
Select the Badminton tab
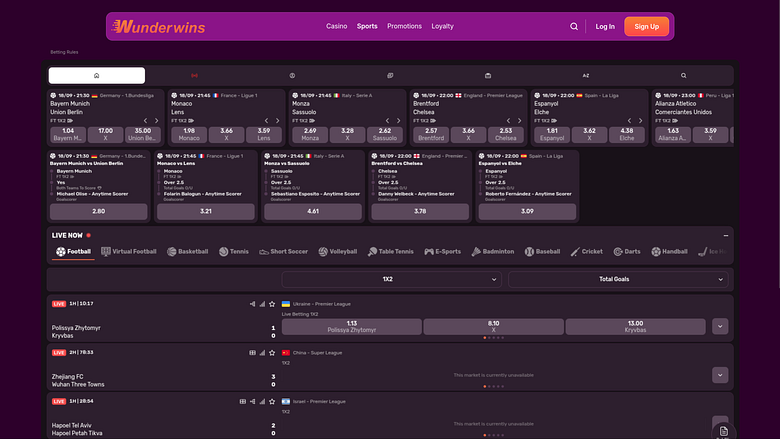pyautogui.click(x=492, y=252)
